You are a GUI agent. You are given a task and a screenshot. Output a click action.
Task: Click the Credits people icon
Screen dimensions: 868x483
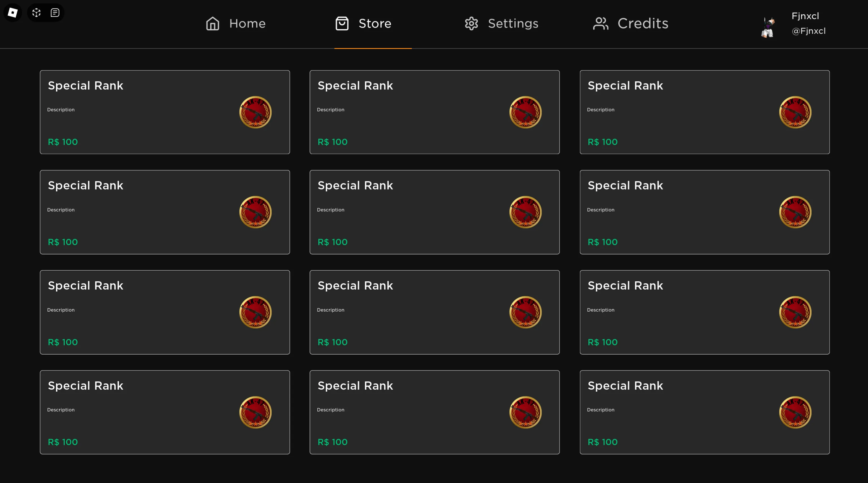pyautogui.click(x=601, y=23)
